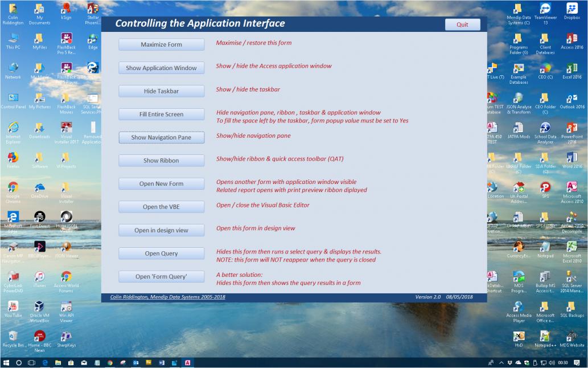The width and height of the screenshot is (588, 368).
Task: Select the TeamViewer 13 desktop icon
Action: tap(545, 14)
